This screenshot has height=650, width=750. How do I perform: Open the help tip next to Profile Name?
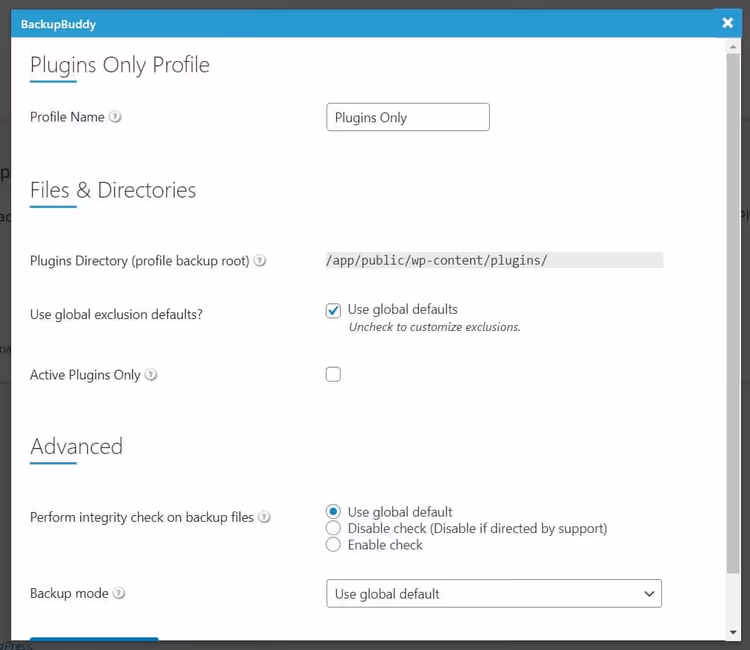115,117
